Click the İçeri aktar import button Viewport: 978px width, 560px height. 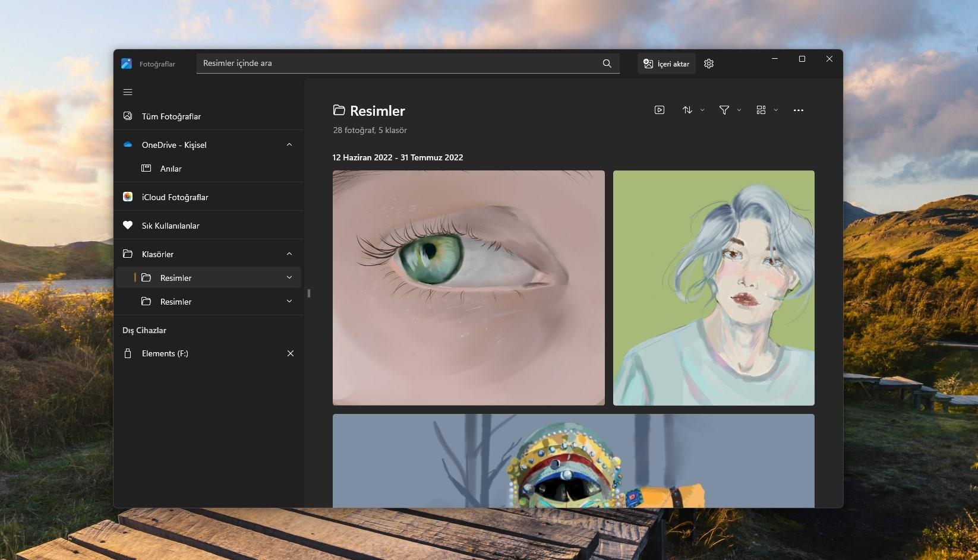[x=667, y=64]
